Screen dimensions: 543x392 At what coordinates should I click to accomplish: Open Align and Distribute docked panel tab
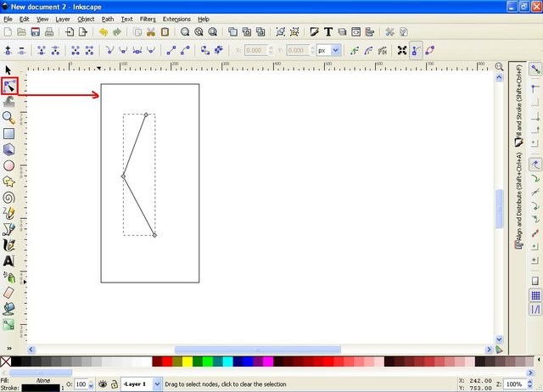tap(518, 201)
